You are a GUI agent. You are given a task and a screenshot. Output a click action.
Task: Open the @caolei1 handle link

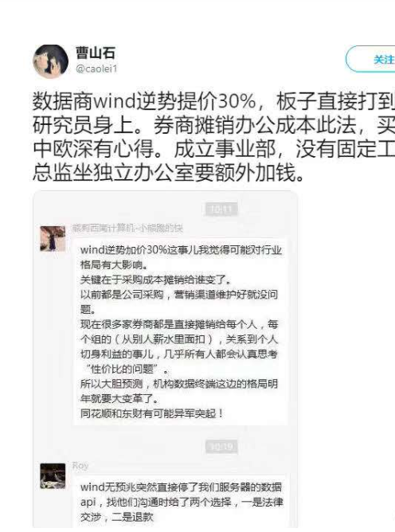96,69
